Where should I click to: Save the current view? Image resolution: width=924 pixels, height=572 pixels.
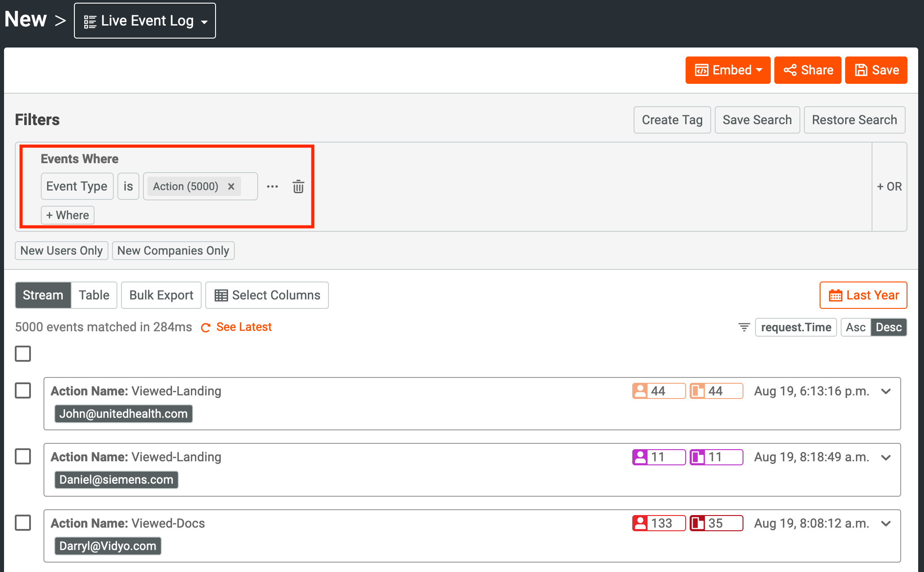click(x=875, y=70)
